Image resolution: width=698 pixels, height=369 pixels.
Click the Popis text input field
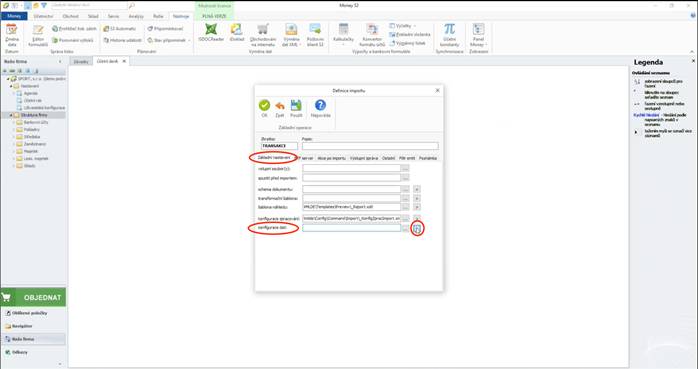(370, 146)
